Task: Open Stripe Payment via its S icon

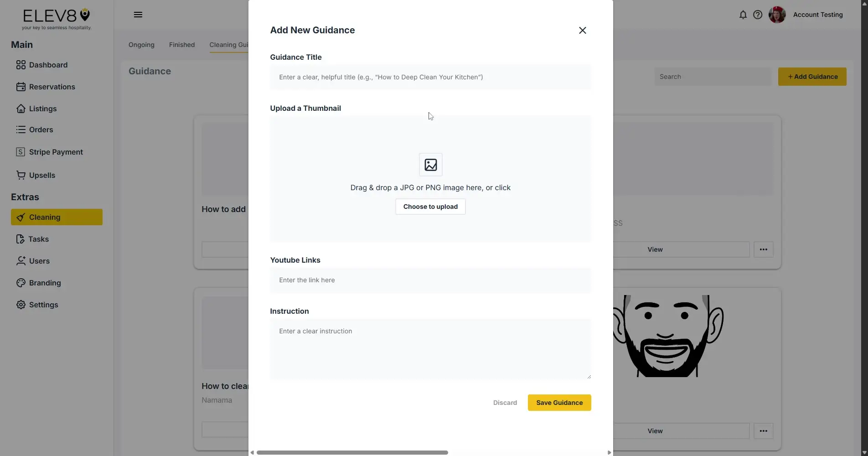Action: coord(21,151)
